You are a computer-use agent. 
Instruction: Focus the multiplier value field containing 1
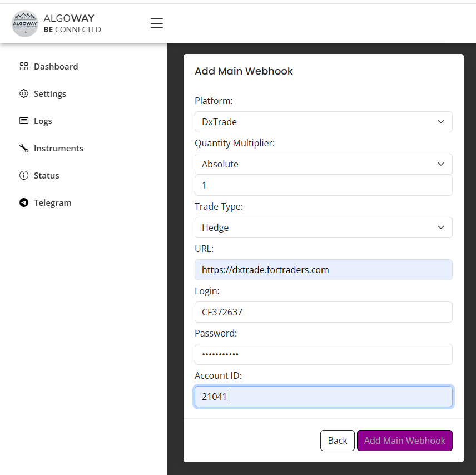point(323,185)
